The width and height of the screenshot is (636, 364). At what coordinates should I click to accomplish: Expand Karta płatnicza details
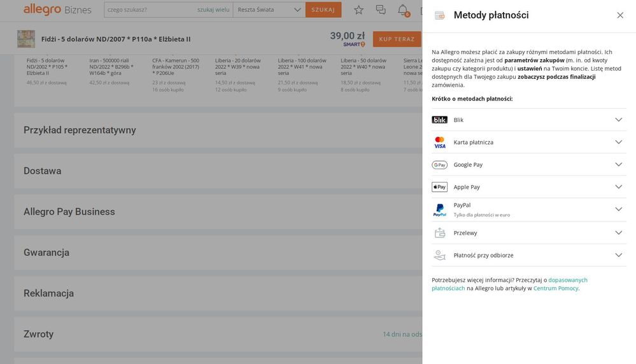[618, 142]
